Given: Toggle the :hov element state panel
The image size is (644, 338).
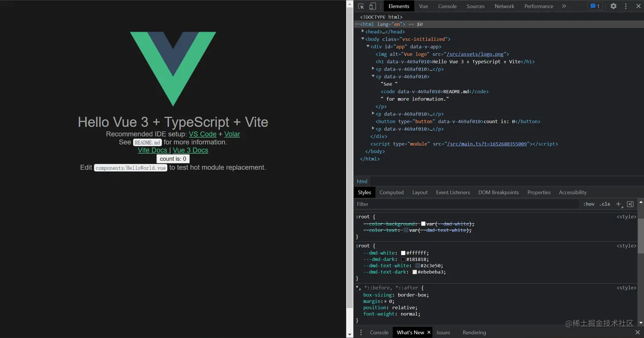Looking at the screenshot, I should (589, 204).
